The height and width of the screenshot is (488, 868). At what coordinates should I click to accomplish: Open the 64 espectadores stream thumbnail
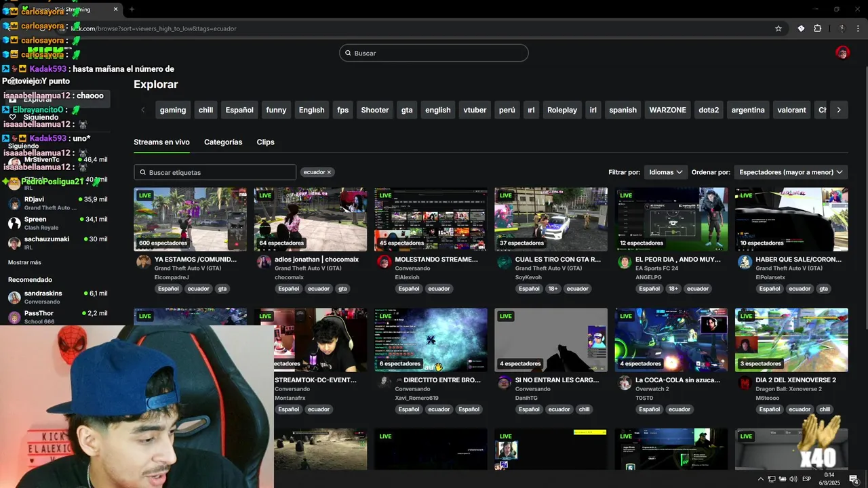311,220
